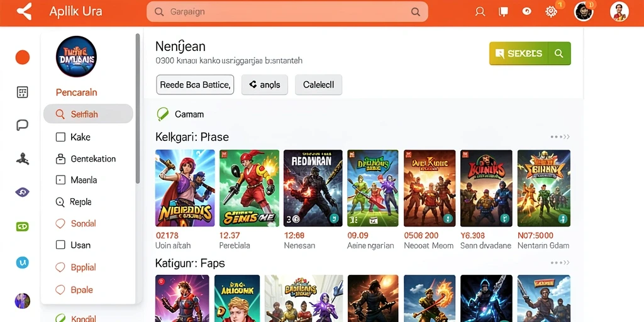The width and height of the screenshot is (644, 322).
Task: Select the green game ticket icon in left rail
Action: 22,226
